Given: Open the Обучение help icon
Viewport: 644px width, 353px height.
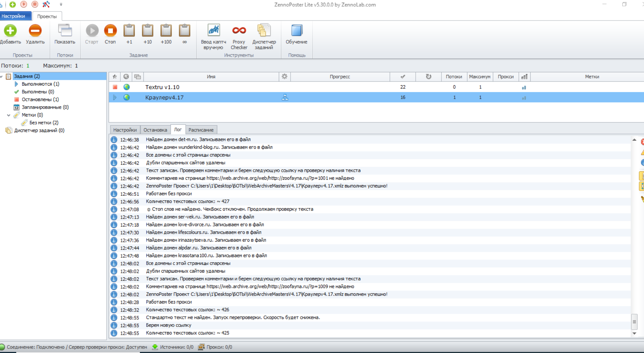Looking at the screenshot, I should click(x=296, y=31).
